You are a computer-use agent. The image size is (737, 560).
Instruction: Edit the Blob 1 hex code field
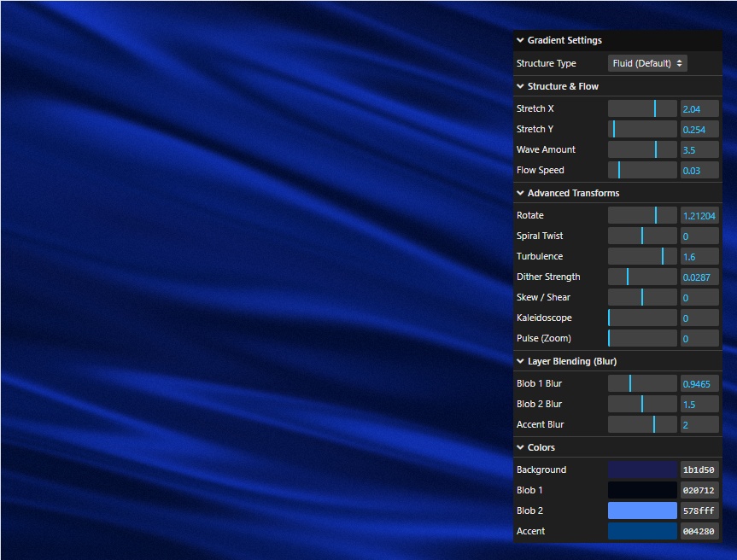(699, 490)
